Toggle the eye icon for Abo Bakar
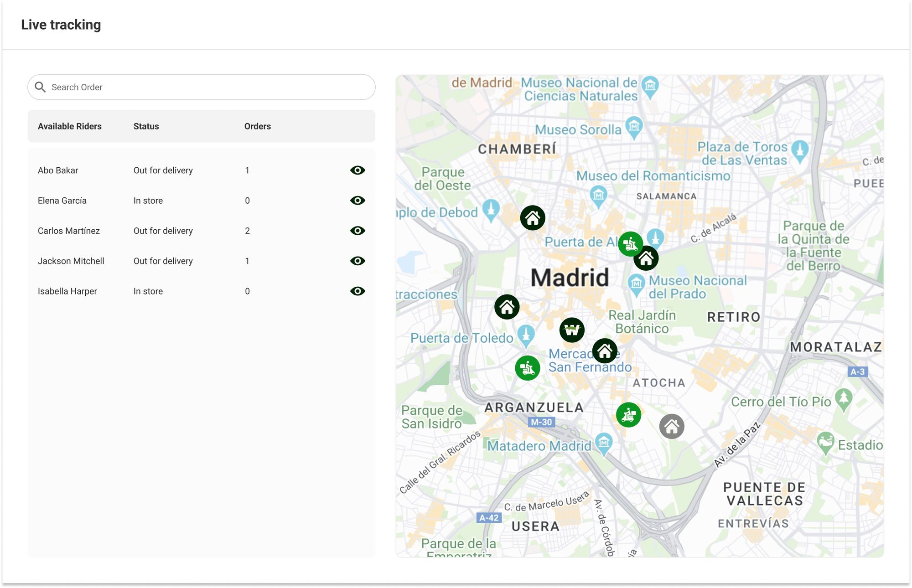This screenshot has width=912, height=588. 358,170
